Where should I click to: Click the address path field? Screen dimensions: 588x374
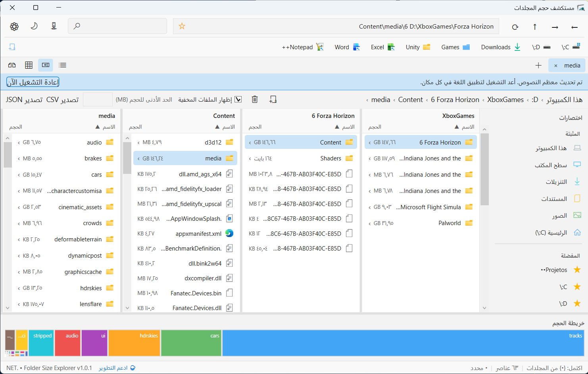coord(336,26)
